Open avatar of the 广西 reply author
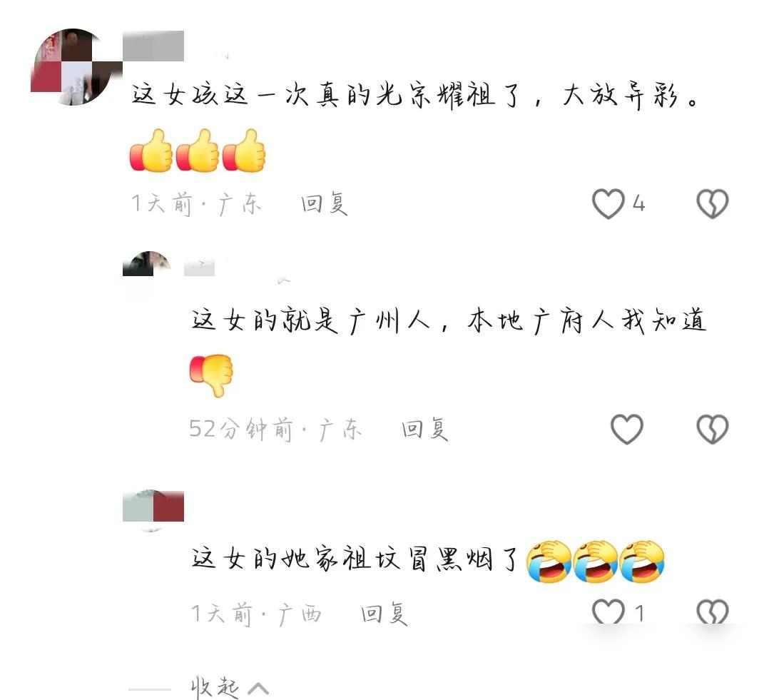The height and width of the screenshot is (700, 769). 153,506
